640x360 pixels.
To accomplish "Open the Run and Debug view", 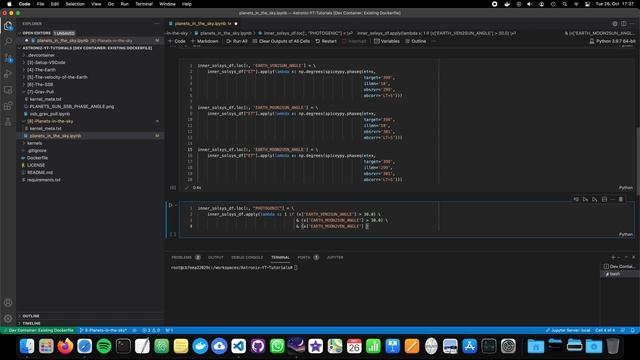I will pos(8,74).
